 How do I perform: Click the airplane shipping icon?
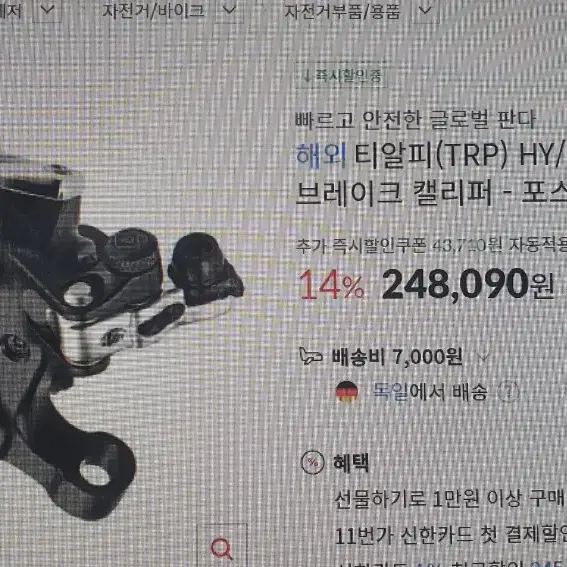point(311,356)
